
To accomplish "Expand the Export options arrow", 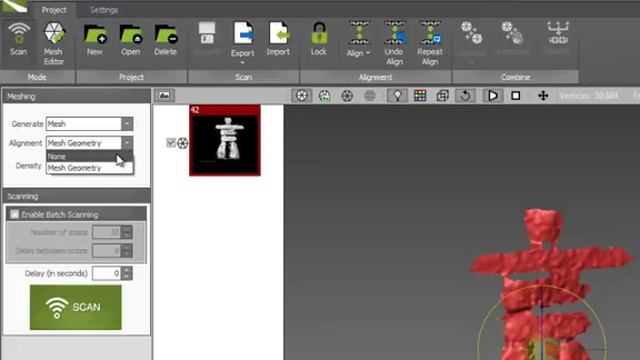I will [242, 63].
